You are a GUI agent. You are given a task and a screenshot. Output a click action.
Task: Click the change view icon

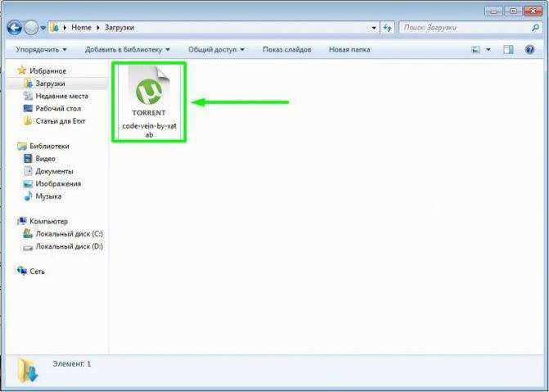[x=475, y=50]
